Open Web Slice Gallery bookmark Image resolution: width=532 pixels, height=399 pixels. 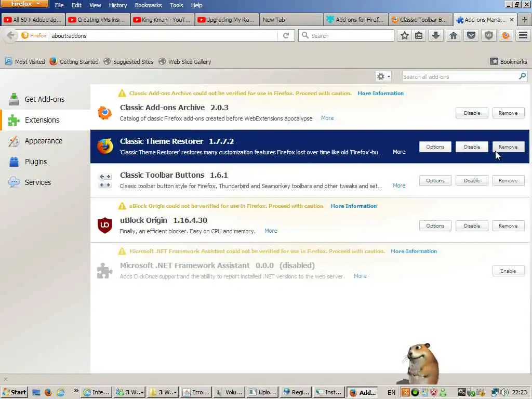pyautogui.click(x=185, y=61)
